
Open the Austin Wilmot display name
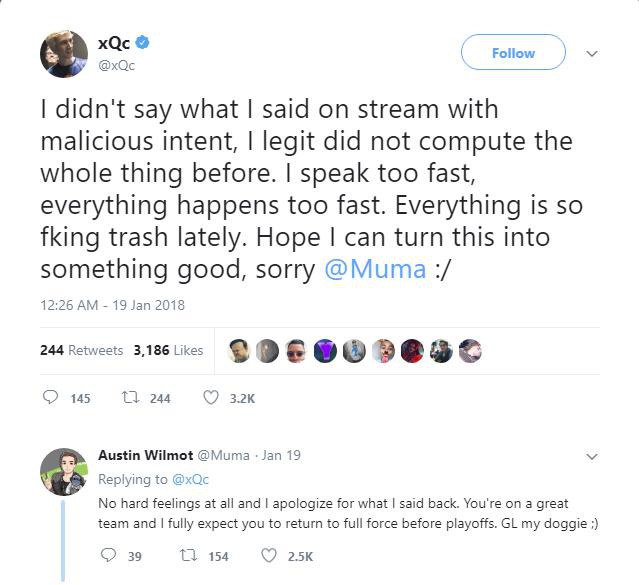pyautogui.click(x=145, y=455)
